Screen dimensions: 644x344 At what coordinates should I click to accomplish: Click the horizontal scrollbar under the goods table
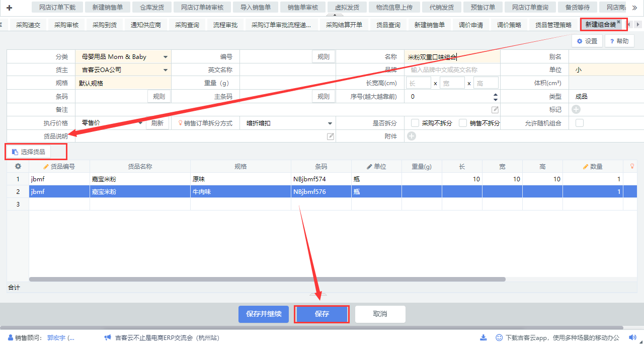click(267, 279)
